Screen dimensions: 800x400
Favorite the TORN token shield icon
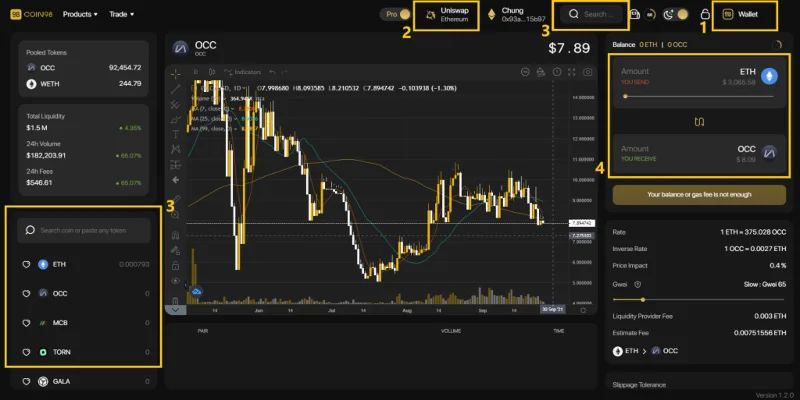(27, 352)
